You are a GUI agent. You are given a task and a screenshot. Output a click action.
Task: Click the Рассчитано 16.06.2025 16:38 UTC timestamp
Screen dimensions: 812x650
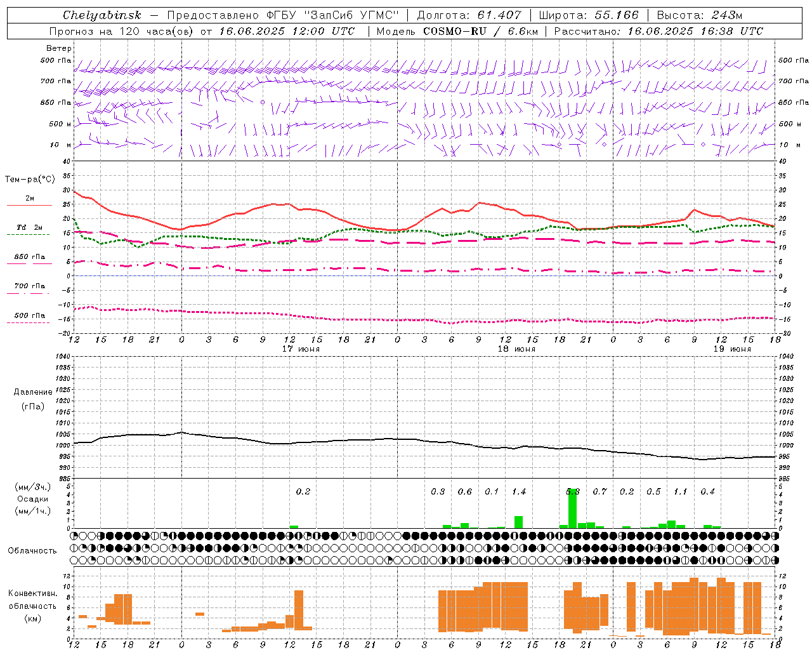point(659,31)
